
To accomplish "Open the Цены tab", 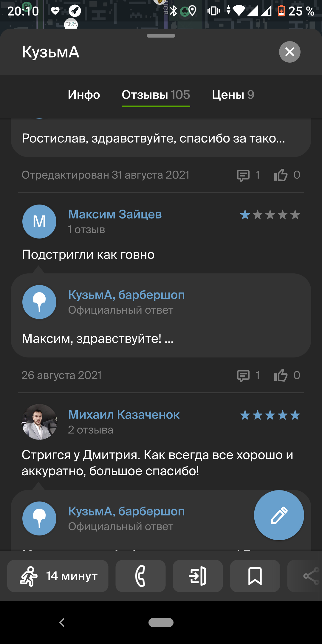I will [x=233, y=95].
